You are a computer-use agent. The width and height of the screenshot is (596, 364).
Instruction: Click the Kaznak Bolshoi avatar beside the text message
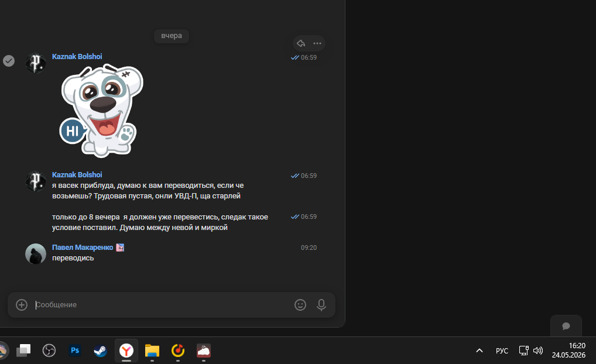coord(36,181)
